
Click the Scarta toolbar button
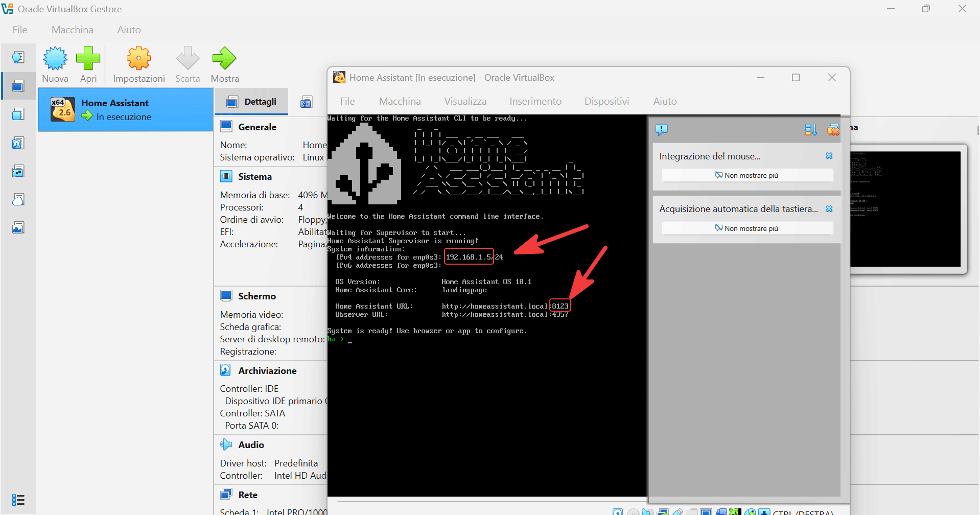pyautogui.click(x=188, y=64)
